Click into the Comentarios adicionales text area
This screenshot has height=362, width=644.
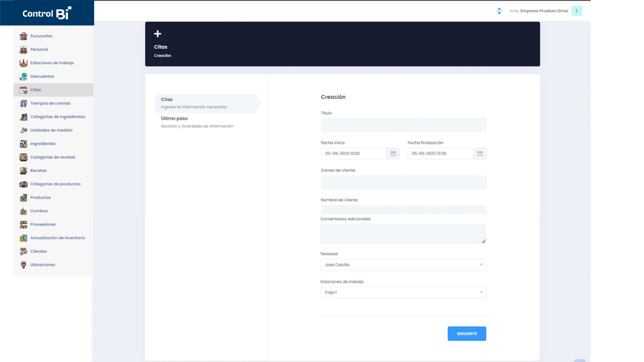pos(403,234)
